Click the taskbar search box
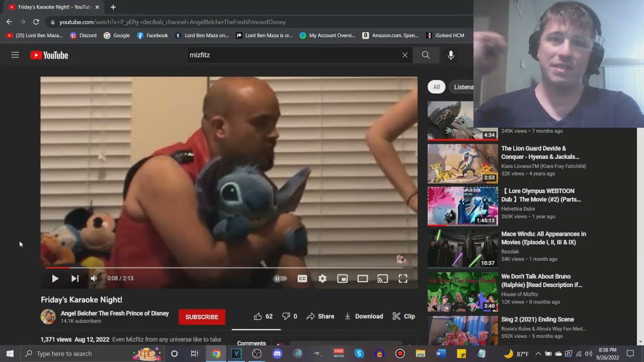The image size is (644, 362). (92, 353)
